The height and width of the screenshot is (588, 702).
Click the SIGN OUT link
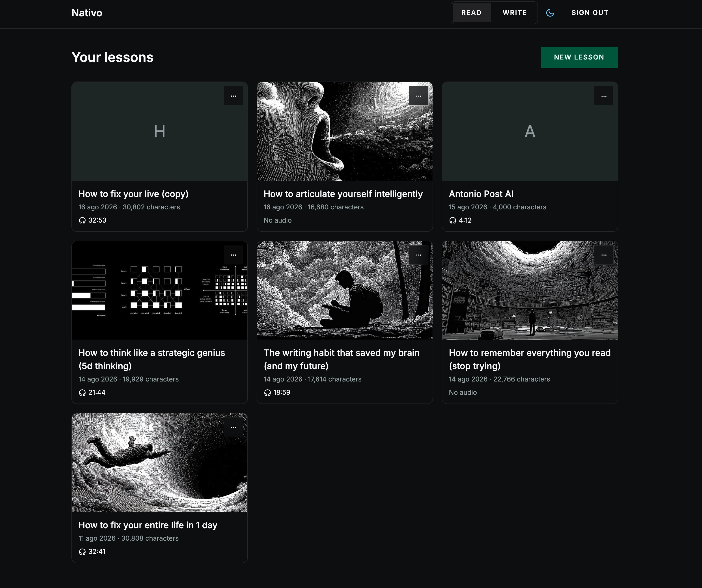pyautogui.click(x=590, y=13)
